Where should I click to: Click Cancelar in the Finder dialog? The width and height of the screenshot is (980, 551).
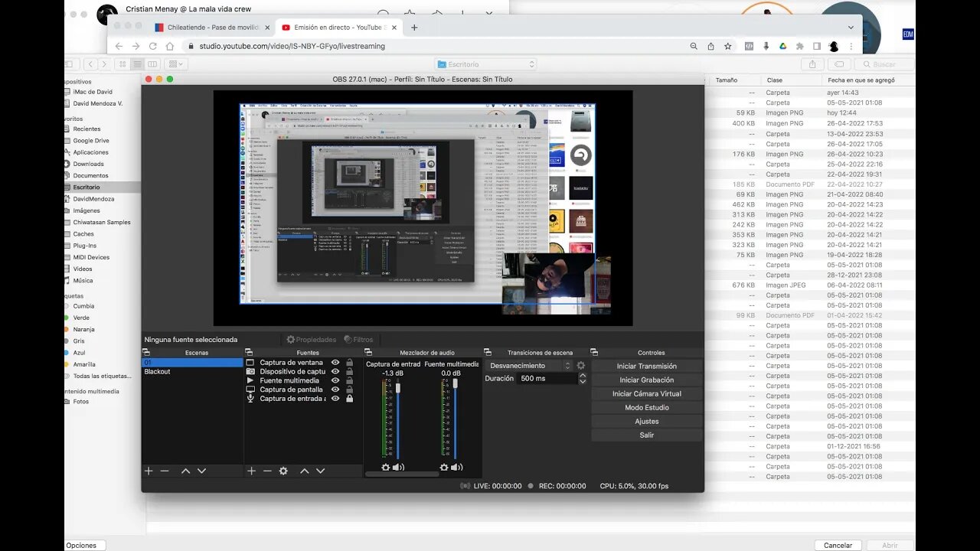(x=838, y=546)
